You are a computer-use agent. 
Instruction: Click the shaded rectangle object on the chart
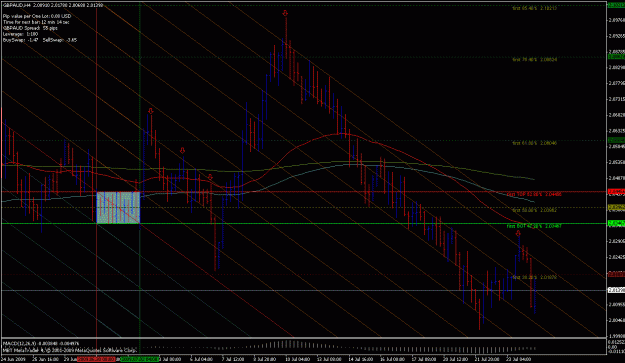[118, 208]
